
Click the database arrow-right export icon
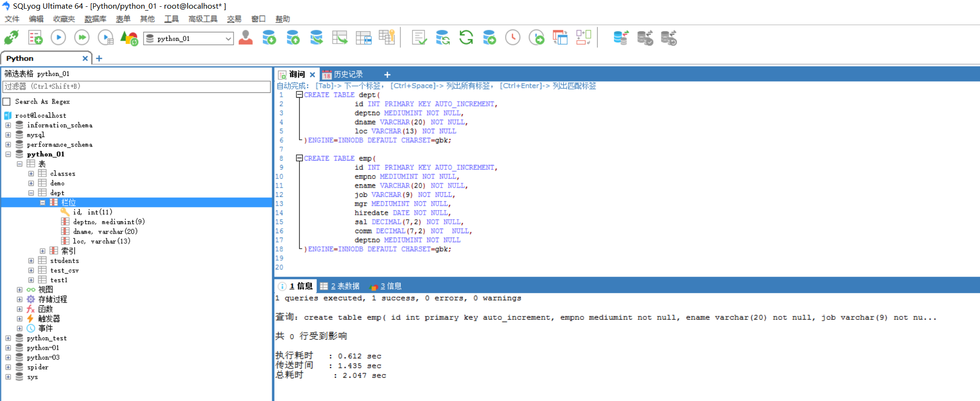[x=490, y=38]
